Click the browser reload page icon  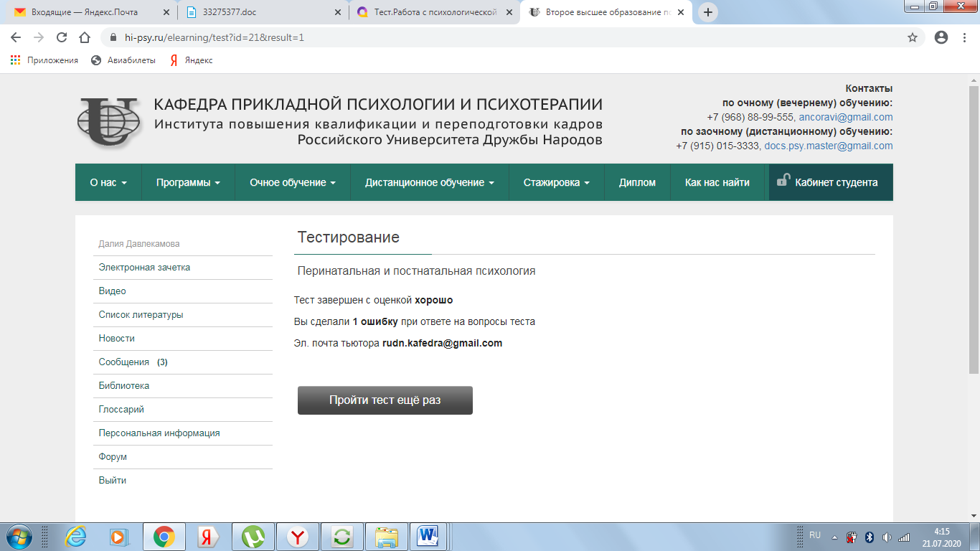(x=62, y=37)
